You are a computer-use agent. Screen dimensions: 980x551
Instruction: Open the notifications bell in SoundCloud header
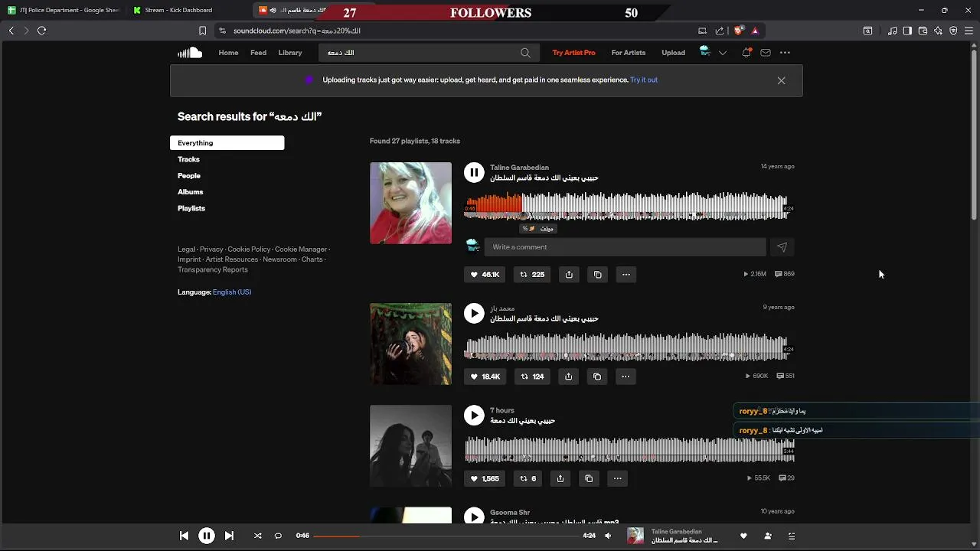click(x=746, y=53)
